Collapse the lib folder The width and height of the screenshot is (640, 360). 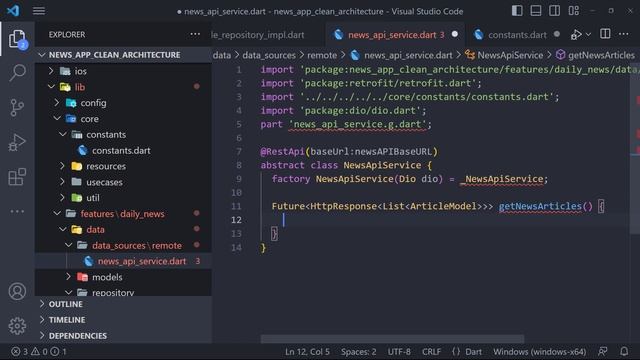pos(122,87)
